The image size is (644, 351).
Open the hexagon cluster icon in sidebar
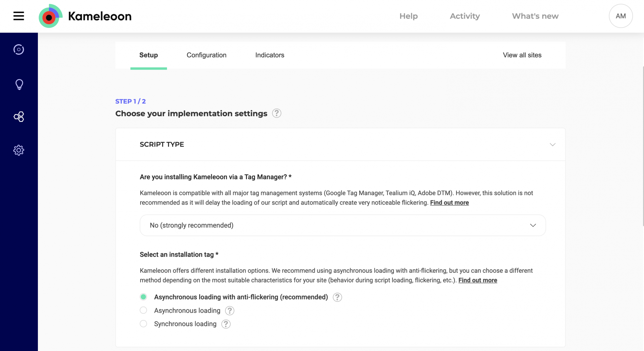coord(19,117)
